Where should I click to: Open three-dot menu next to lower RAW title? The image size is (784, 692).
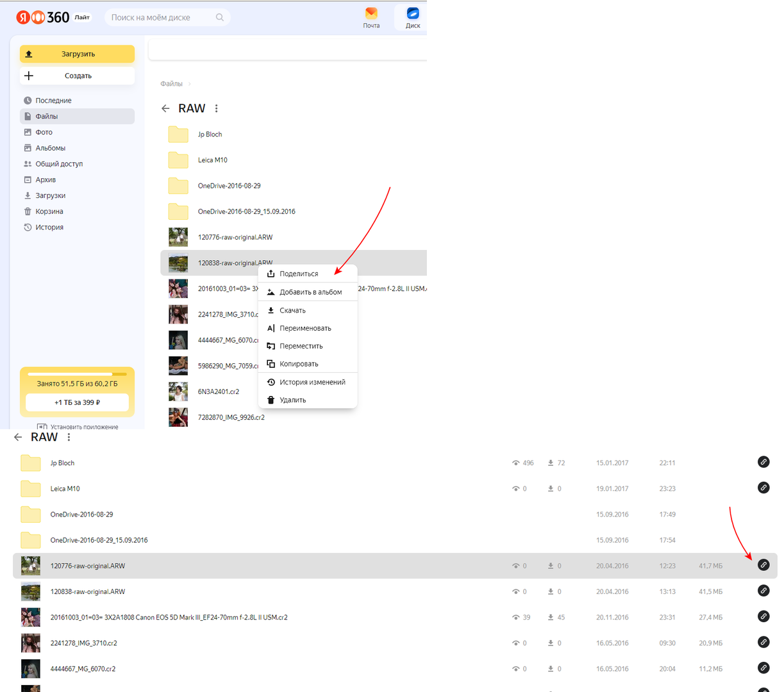coord(69,437)
